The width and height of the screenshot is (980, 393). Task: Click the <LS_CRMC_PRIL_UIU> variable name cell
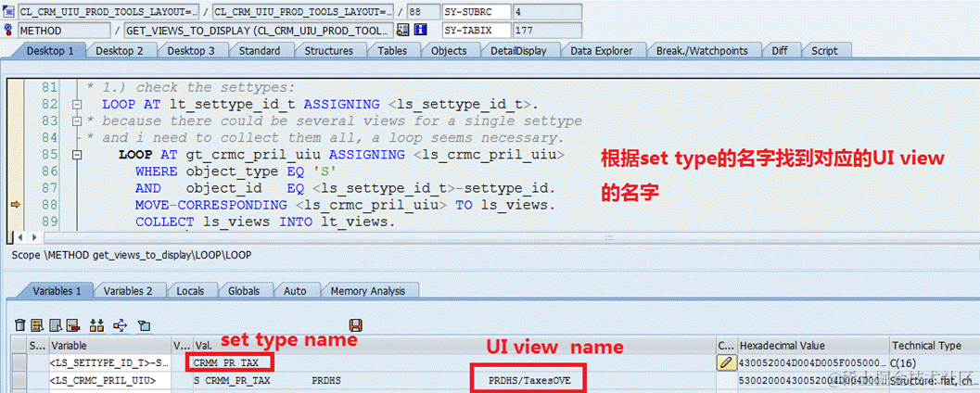pos(110,379)
